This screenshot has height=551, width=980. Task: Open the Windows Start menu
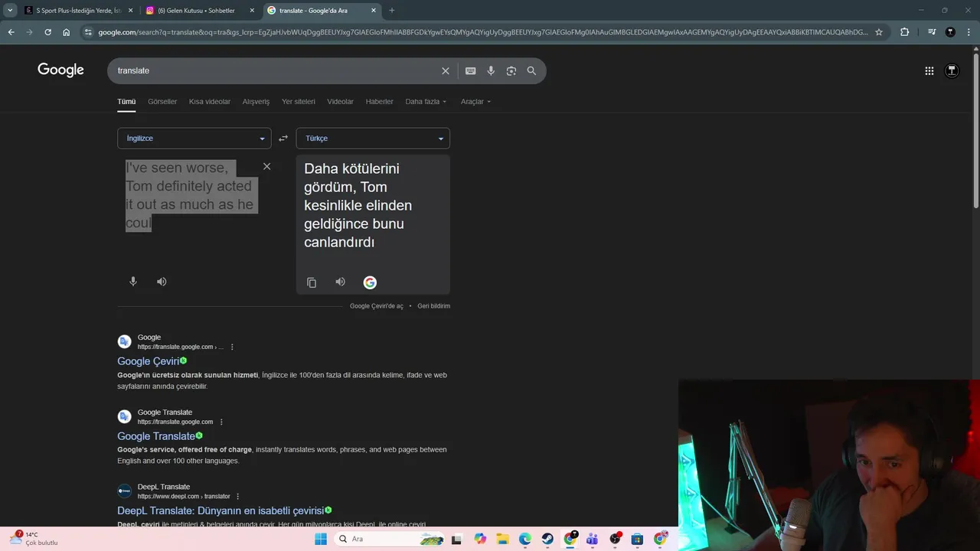coord(321,539)
